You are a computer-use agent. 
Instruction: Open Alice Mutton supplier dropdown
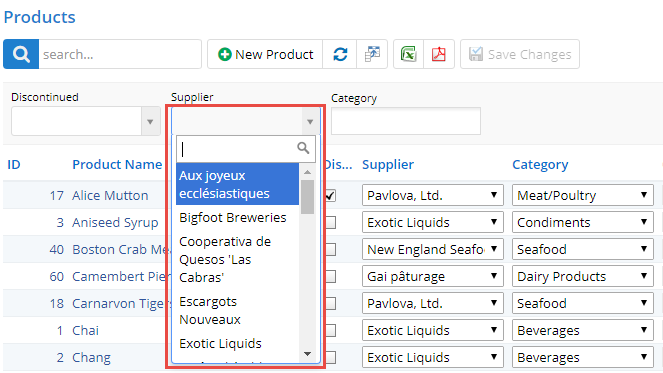(433, 195)
